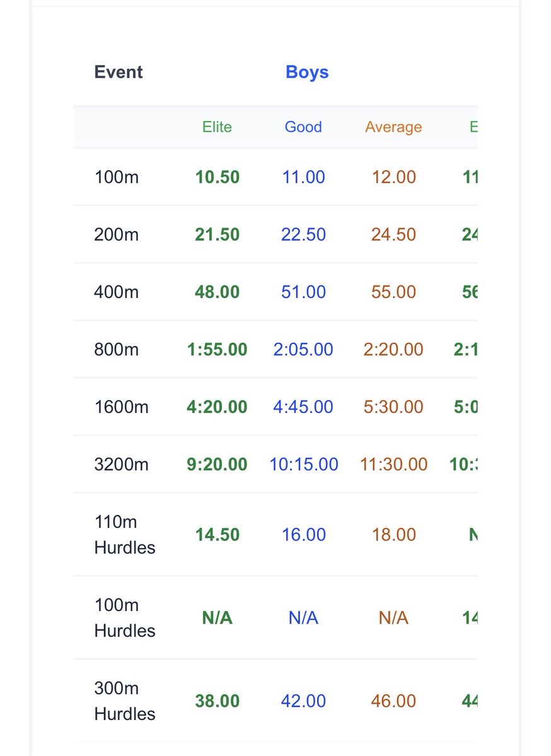Click the 3200m event row label
This screenshot has height=756, width=551.
click(x=122, y=464)
